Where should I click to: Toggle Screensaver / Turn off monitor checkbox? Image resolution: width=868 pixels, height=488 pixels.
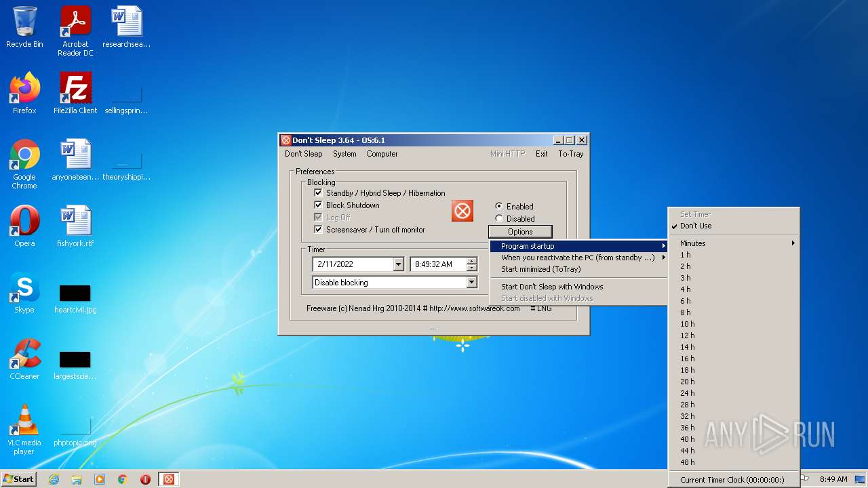(x=318, y=230)
